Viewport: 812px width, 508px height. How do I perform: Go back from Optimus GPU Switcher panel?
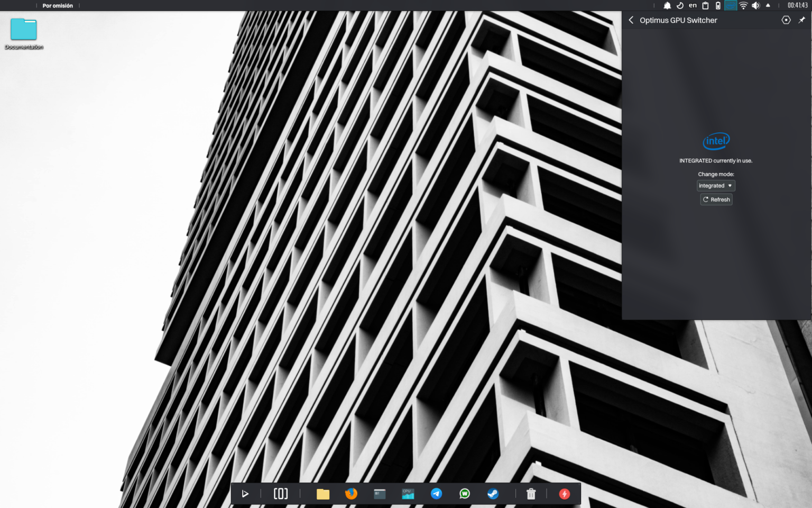[631, 20]
